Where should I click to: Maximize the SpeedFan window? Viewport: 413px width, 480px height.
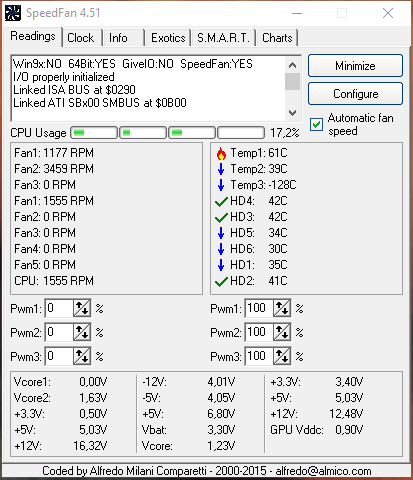342,13
